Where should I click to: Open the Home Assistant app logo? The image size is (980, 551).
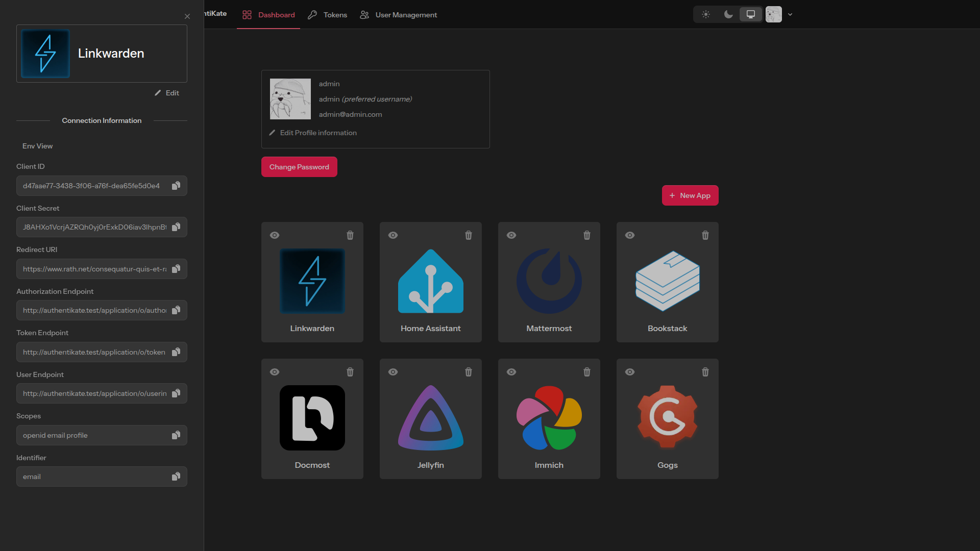(431, 281)
